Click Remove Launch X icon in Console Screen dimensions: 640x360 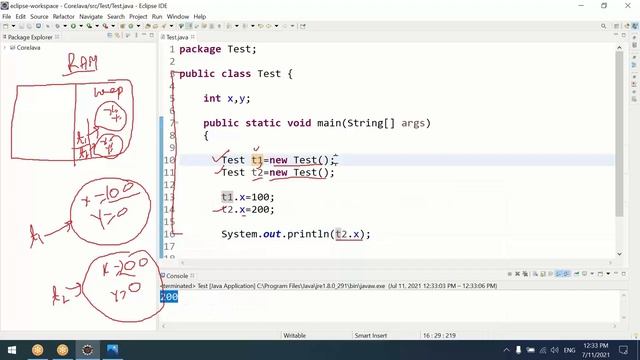coord(517,274)
